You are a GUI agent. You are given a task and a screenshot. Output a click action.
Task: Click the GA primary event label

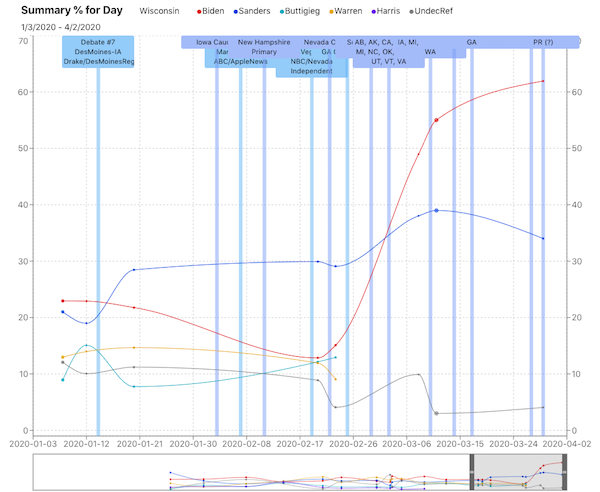(471, 42)
